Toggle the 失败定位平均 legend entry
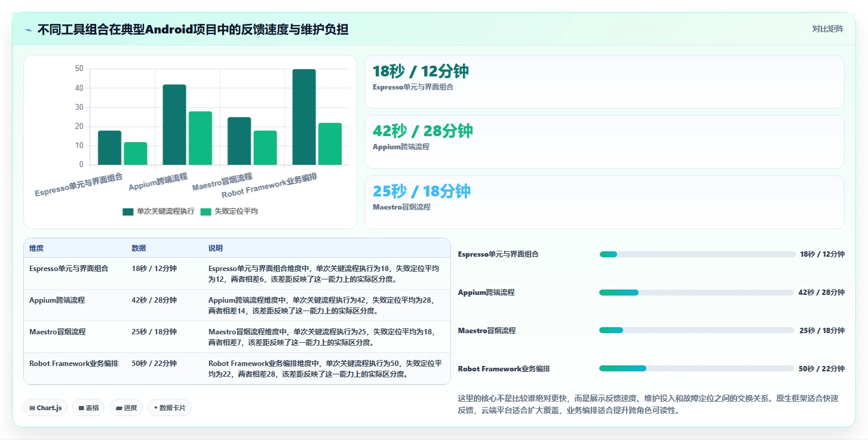The width and height of the screenshot is (868, 440). coord(229,211)
